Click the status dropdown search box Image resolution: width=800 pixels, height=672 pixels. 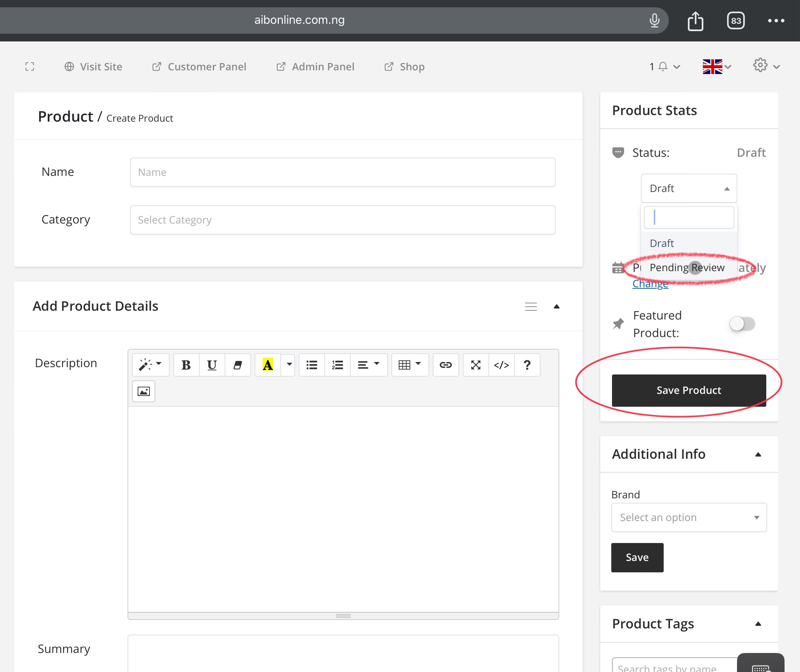coord(689,218)
